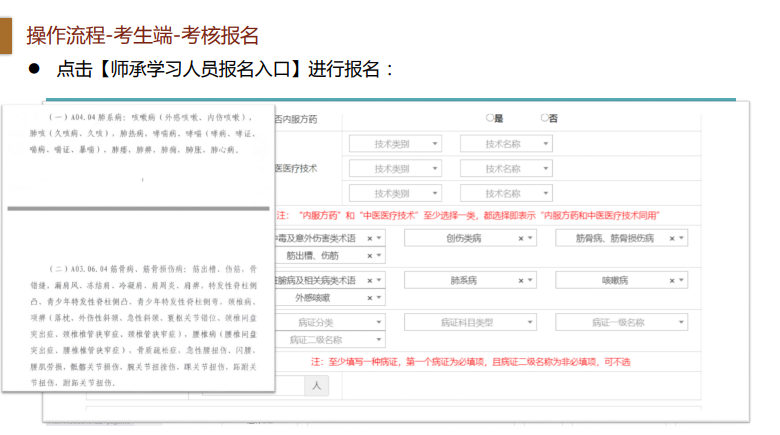780x435 pixels.
Task: Clear the 筋出槽、伤筋 field with its x icon
Action: pyautogui.click(x=369, y=256)
